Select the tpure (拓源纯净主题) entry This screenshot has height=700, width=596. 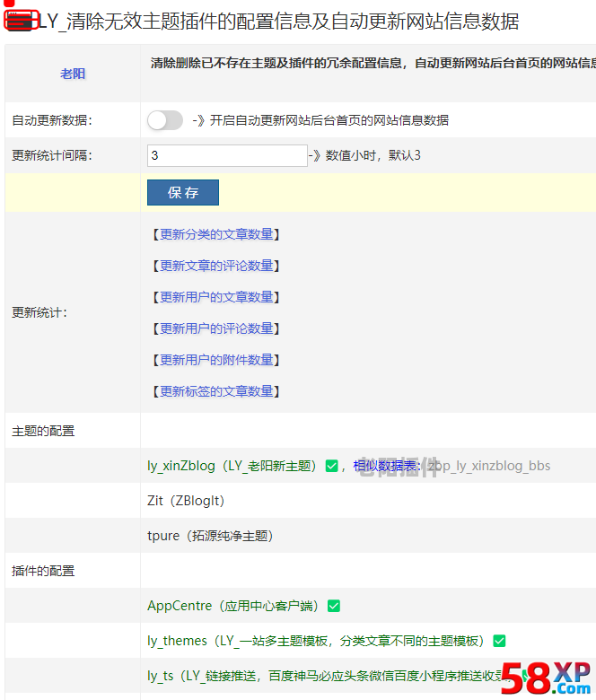210,536
